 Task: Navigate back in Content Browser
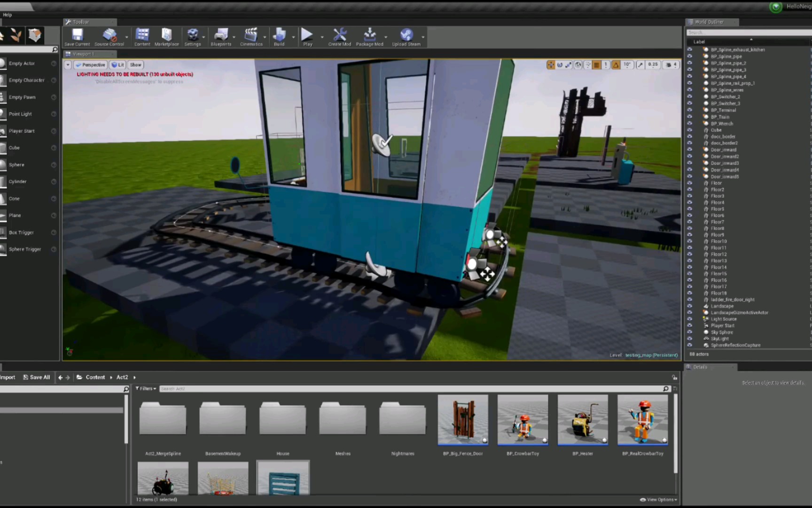click(x=60, y=377)
